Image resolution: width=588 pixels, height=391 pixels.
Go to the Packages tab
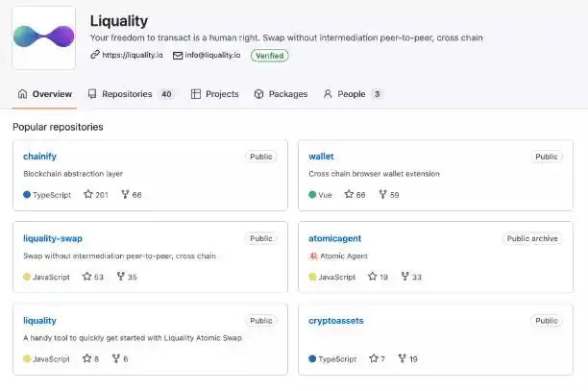click(x=281, y=94)
